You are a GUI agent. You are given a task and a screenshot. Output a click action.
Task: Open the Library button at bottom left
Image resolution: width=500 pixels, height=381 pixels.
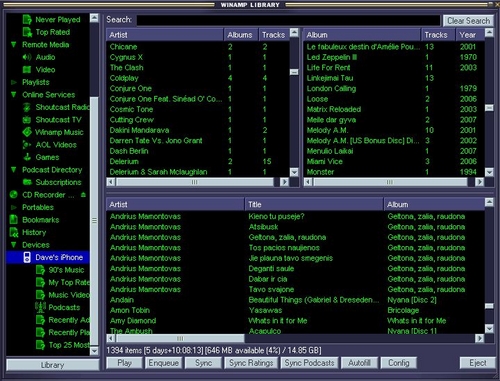[53, 365]
